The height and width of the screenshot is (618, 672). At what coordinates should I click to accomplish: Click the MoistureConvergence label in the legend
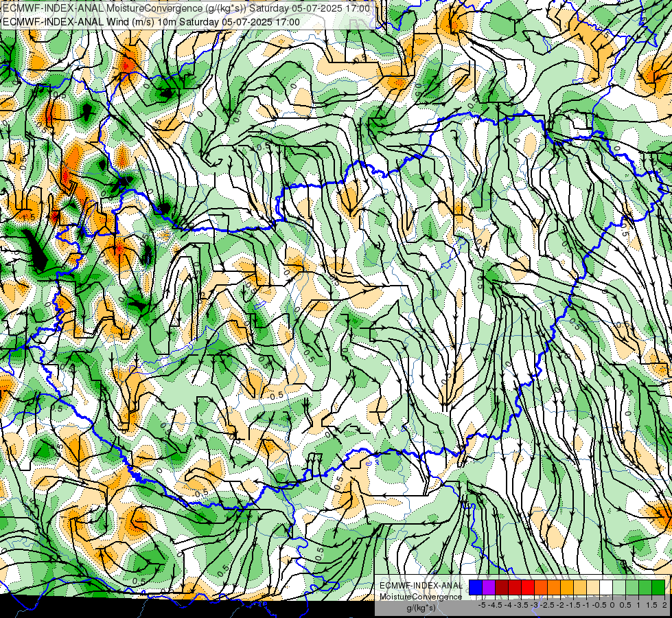(421, 597)
